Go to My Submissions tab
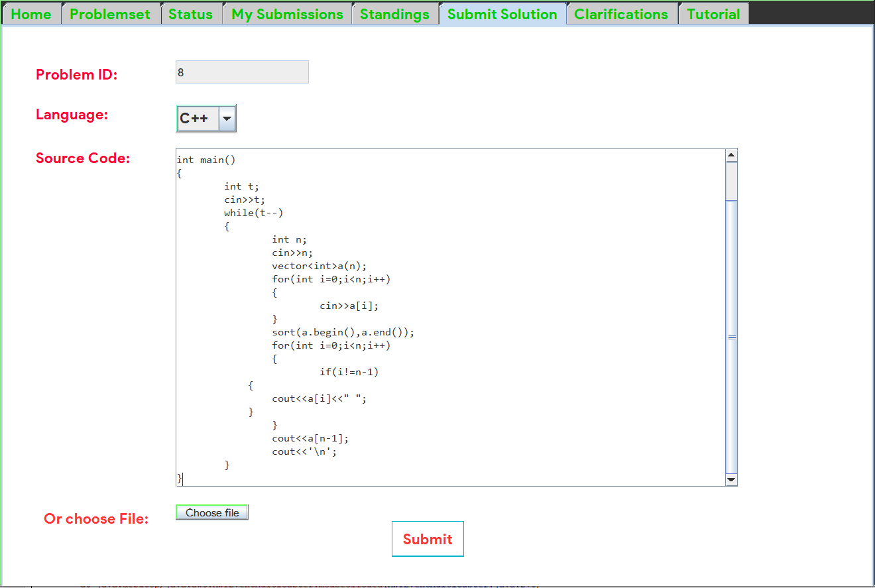The height and width of the screenshot is (588, 875). [x=287, y=14]
